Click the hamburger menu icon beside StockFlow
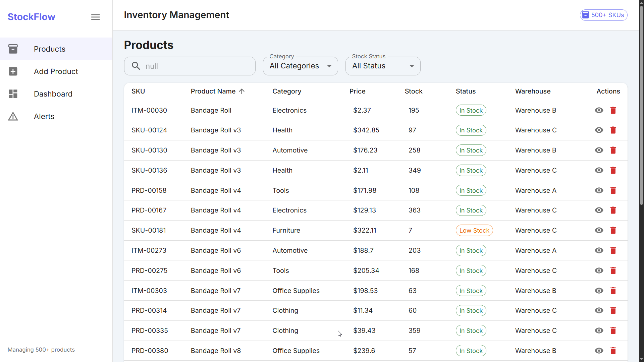 [95, 17]
